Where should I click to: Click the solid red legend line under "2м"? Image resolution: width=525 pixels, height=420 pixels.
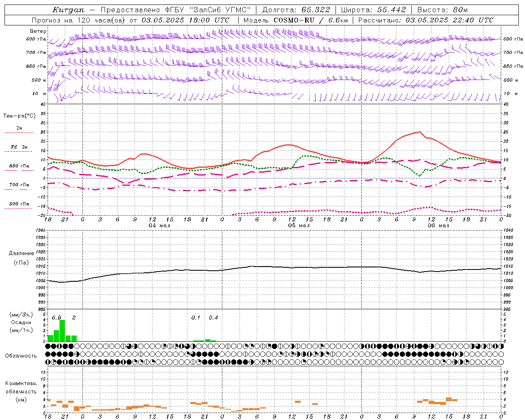19,133
